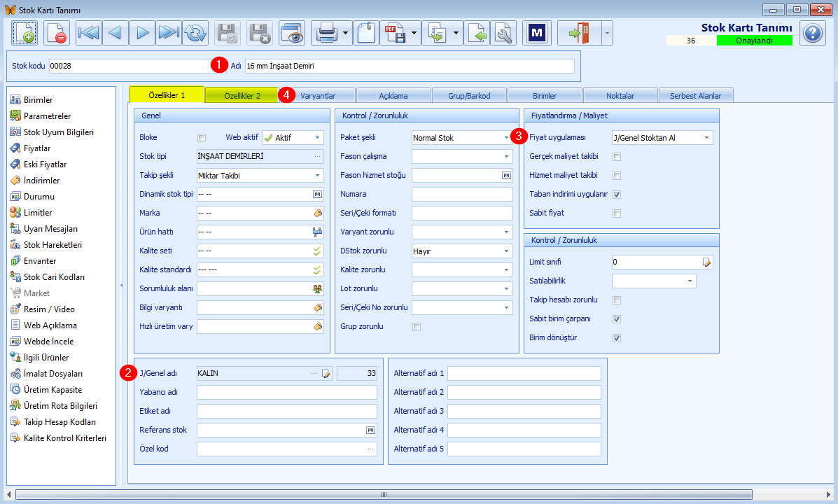Image resolution: width=838 pixels, height=504 pixels.
Task: Open the DStok zorunlu dropdown
Action: click(x=506, y=251)
